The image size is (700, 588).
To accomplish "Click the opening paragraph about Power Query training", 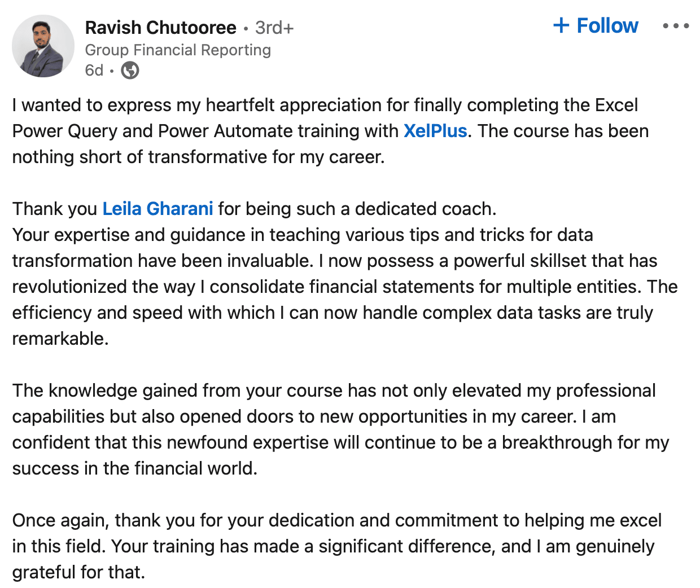I will point(330,131).
